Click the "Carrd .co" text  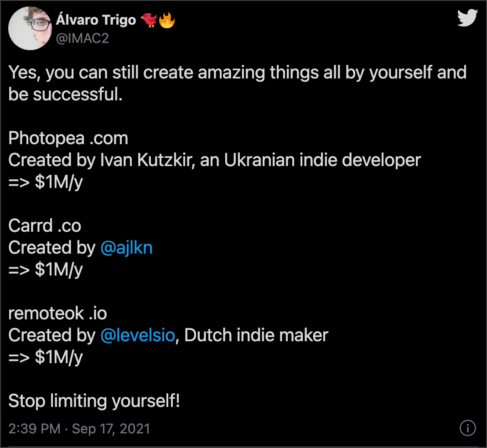[x=45, y=225]
